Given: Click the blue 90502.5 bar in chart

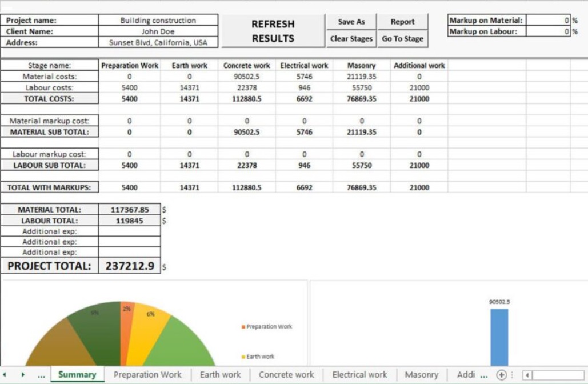Looking at the screenshot, I should point(499,338).
